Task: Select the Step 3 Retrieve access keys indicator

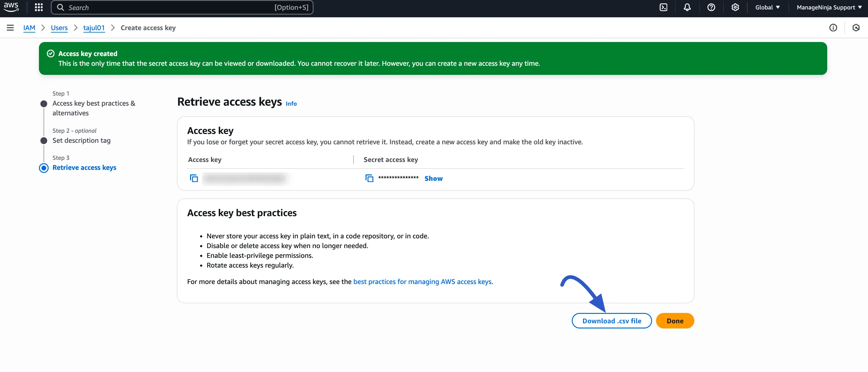Action: [43, 168]
